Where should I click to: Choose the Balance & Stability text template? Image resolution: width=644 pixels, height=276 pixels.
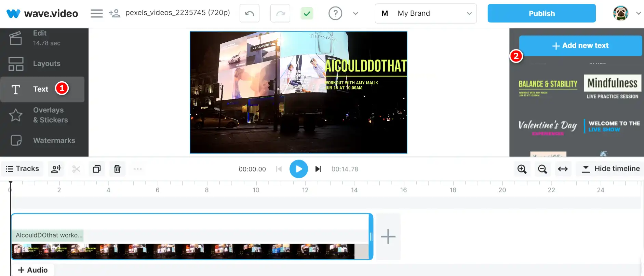pyautogui.click(x=548, y=87)
